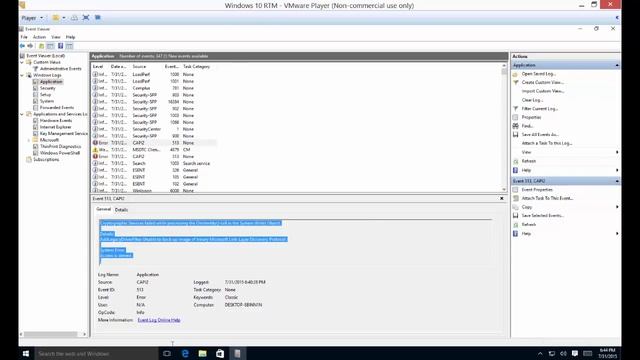Toggle the Show/Hide Action Pane toolbar icon
Screen dimensions: 640x360
[x=69, y=46]
